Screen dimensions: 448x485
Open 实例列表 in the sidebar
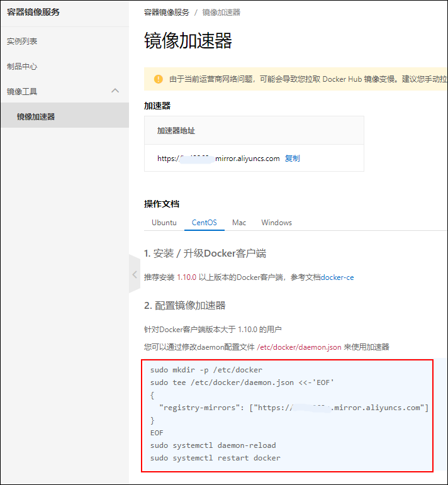[x=22, y=41]
